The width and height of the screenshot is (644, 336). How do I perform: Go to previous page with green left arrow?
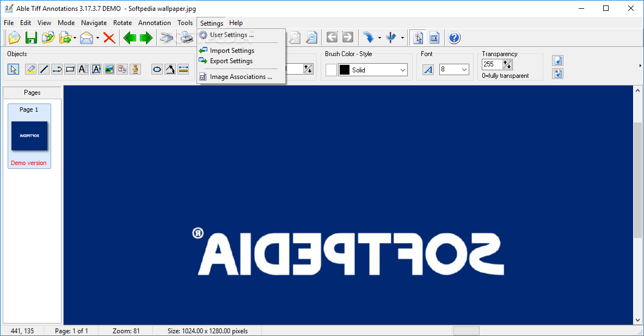130,38
